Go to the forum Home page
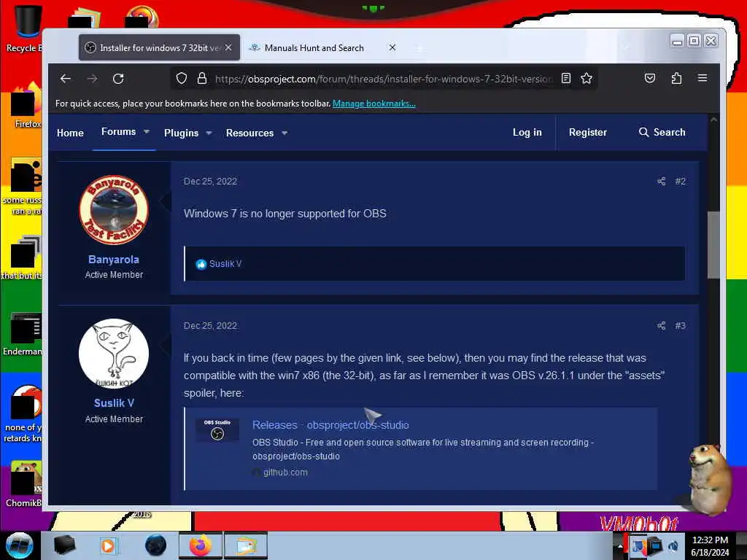Image resolution: width=747 pixels, height=560 pixels. pyautogui.click(x=70, y=133)
